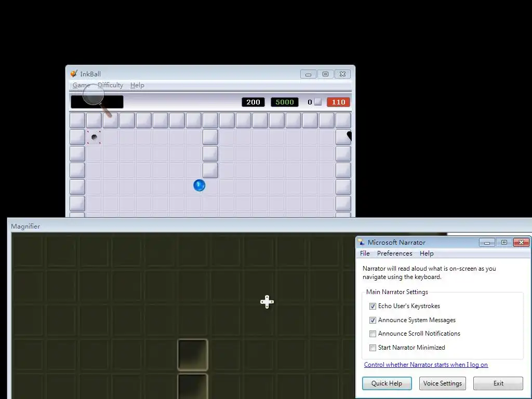
Task: Open the Game menu in InkBall
Action: click(81, 85)
